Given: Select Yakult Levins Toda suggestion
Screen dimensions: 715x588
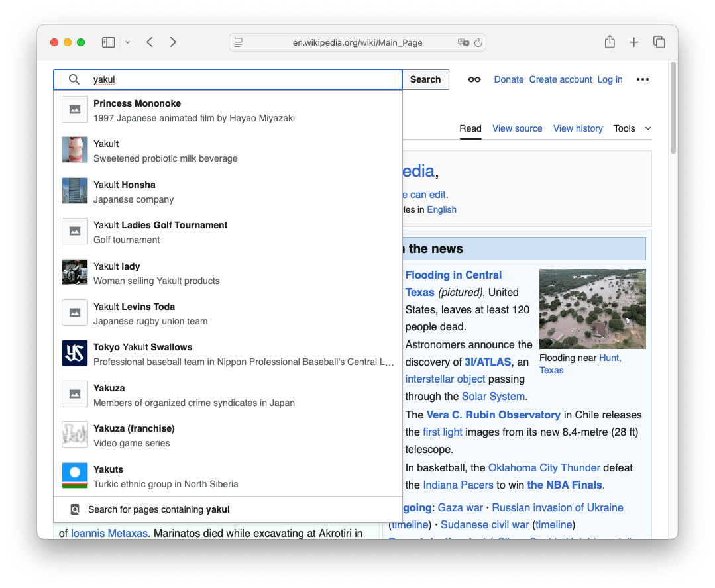Looking at the screenshot, I should pyautogui.click(x=228, y=314).
